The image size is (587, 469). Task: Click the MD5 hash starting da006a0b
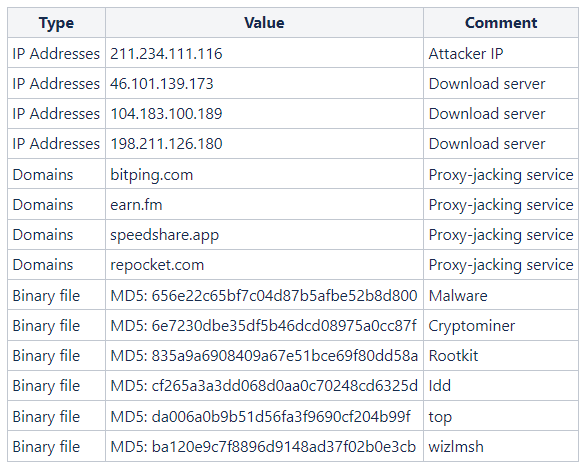point(261,416)
